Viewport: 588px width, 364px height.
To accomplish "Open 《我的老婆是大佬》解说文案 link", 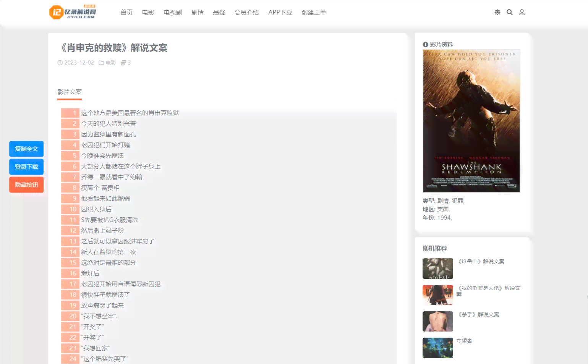I will (488, 291).
